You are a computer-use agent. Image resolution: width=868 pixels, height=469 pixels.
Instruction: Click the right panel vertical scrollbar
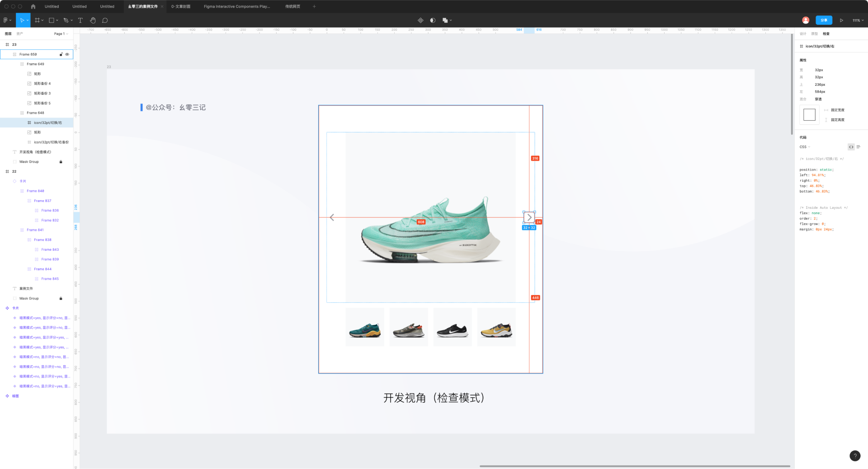[x=792, y=84]
